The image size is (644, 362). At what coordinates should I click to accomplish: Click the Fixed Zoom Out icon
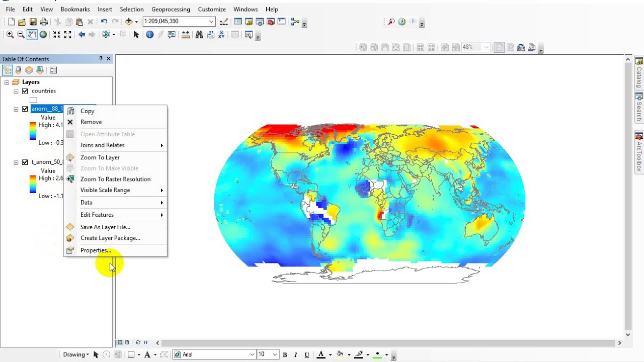(68, 35)
